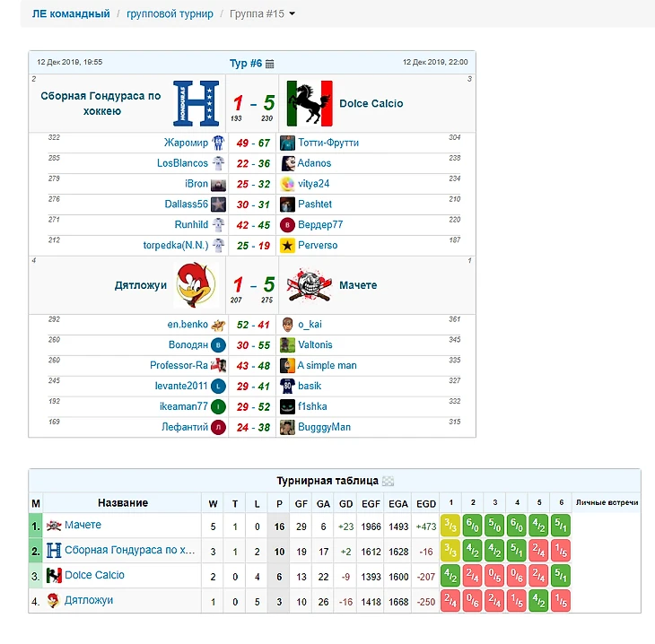The width and height of the screenshot is (655, 644).
Task: Click the icon beside Турнирная таблица title
Action: click(x=389, y=481)
